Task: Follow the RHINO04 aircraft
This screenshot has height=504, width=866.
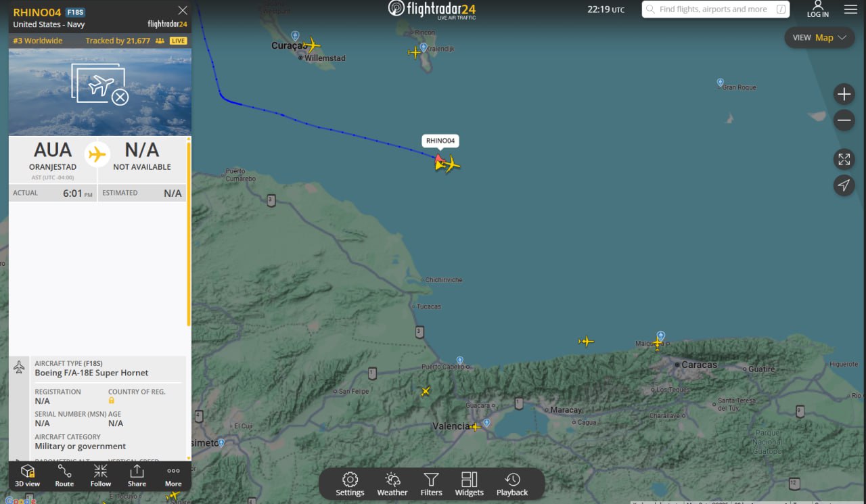Action: pos(101,476)
